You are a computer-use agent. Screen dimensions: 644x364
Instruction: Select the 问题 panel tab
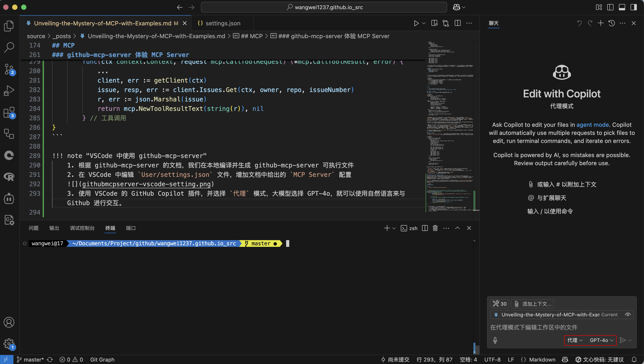pyautogui.click(x=33, y=228)
